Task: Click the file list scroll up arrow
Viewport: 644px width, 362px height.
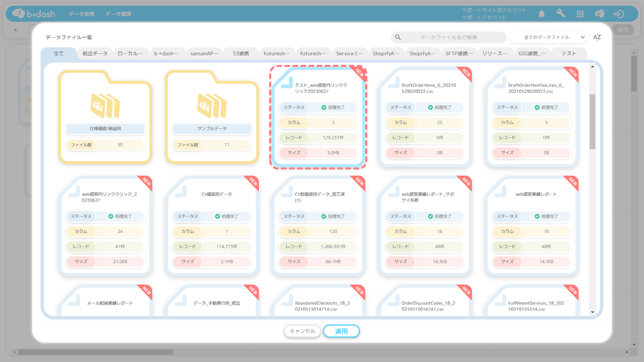Action: [592, 67]
